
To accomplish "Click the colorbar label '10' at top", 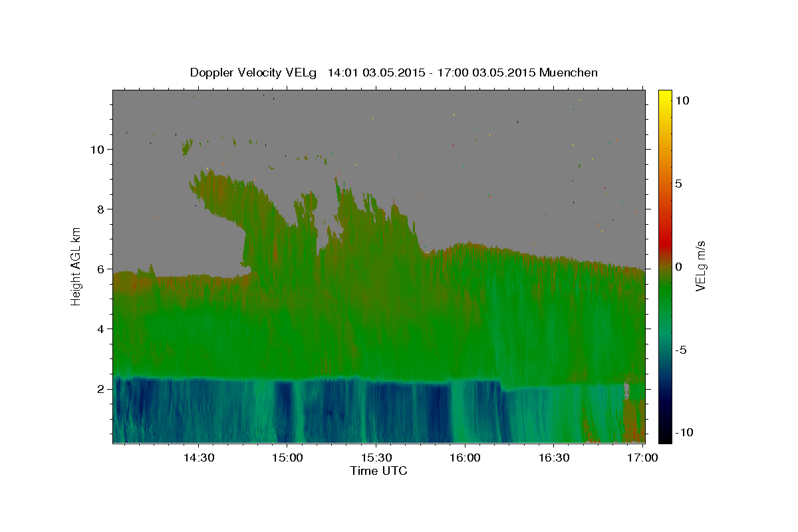I will click(682, 100).
